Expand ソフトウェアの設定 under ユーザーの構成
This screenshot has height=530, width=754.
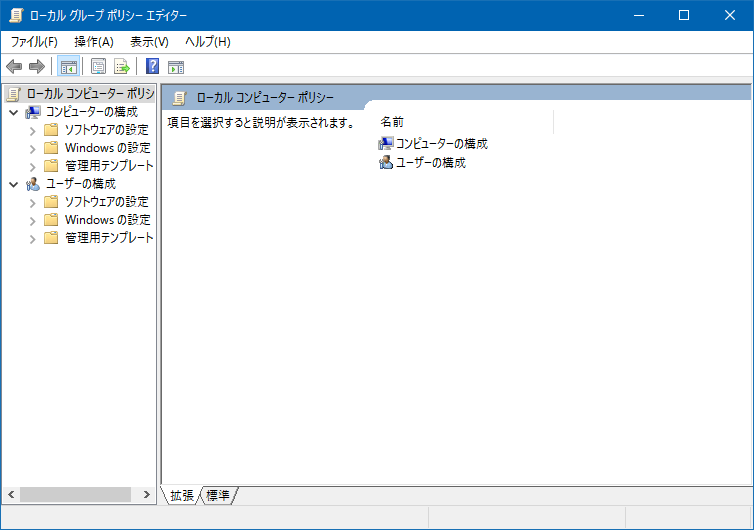coord(32,203)
